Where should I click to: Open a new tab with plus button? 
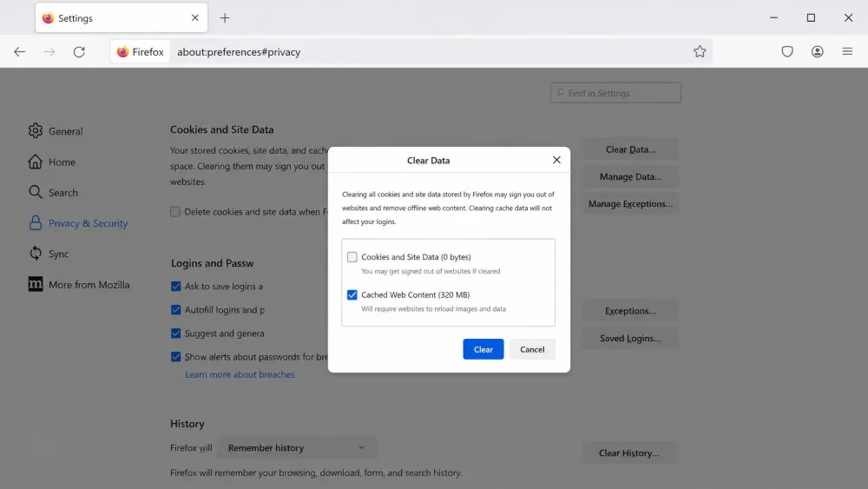[225, 17]
